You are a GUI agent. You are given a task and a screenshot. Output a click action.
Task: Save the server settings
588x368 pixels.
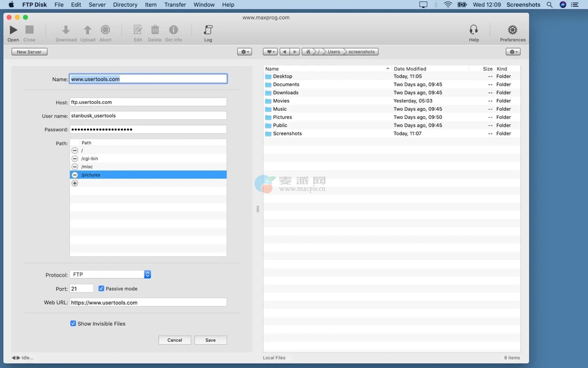click(210, 340)
